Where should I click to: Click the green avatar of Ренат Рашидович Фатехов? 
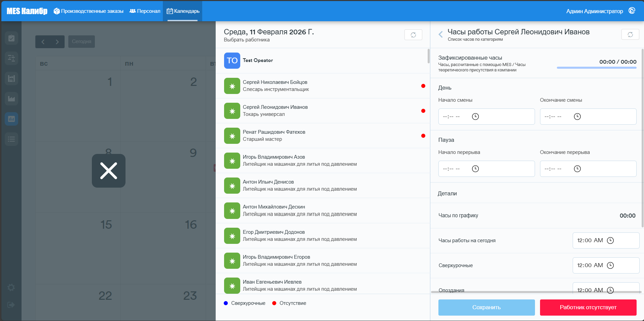232,136
